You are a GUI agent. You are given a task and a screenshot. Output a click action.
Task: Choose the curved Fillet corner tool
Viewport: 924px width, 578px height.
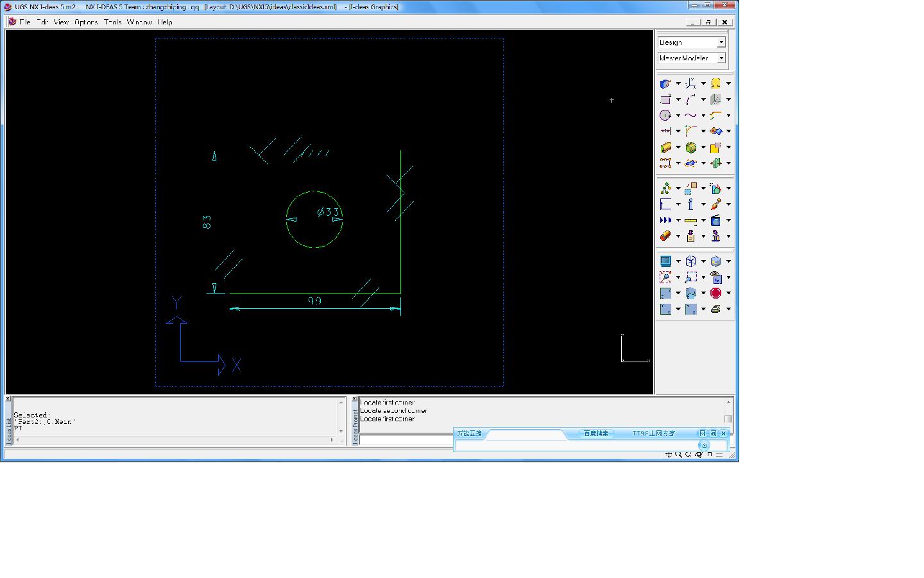690,131
